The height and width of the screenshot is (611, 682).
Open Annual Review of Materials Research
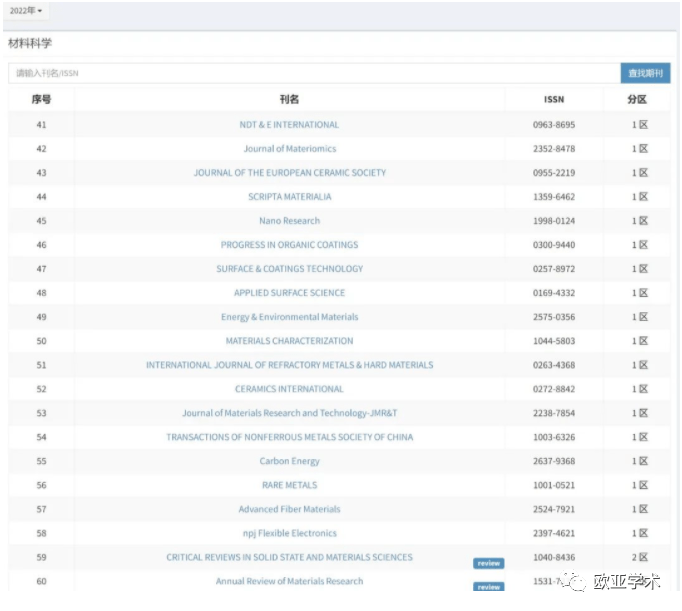(x=289, y=581)
